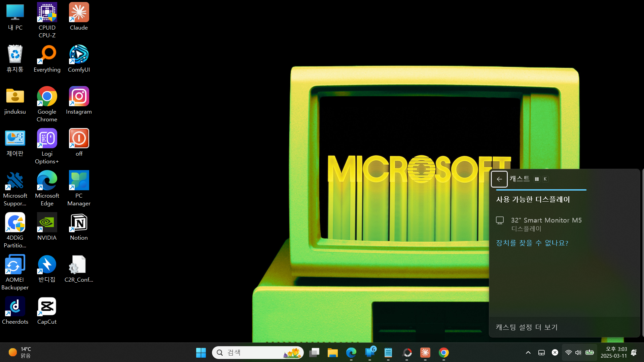Open the taskbar app with the 6 badge
The image size is (644, 362).
pos(370,353)
